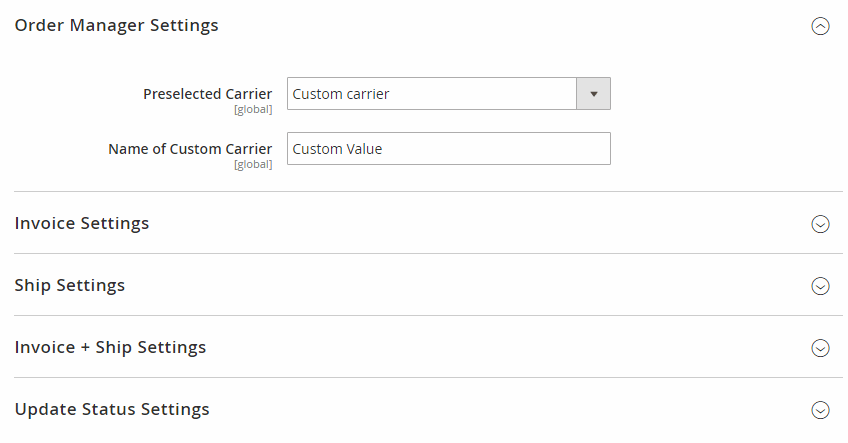Open Invoice + Ship Settings via chevron icon
Screen dimensions: 848x443
point(820,348)
